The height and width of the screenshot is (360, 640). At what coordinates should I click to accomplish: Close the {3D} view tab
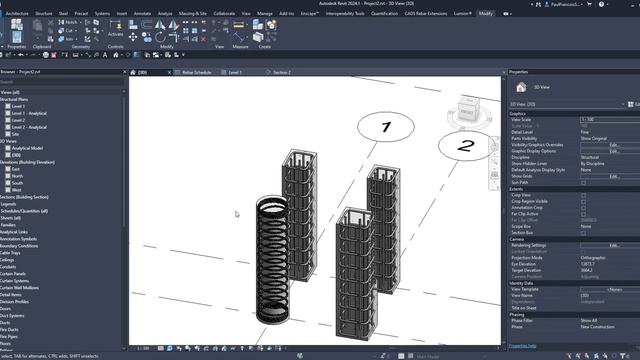[169, 72]
